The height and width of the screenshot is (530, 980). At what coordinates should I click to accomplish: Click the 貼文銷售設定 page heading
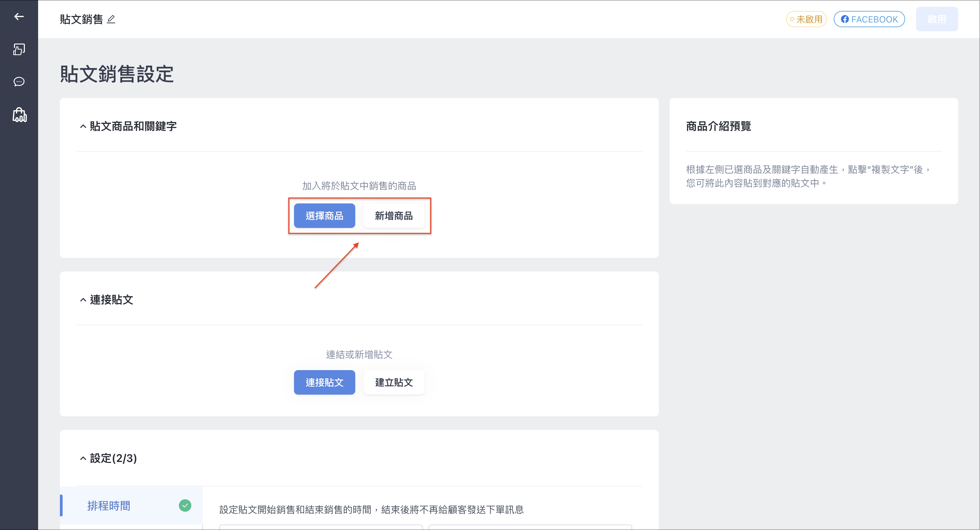coord(117,74)
